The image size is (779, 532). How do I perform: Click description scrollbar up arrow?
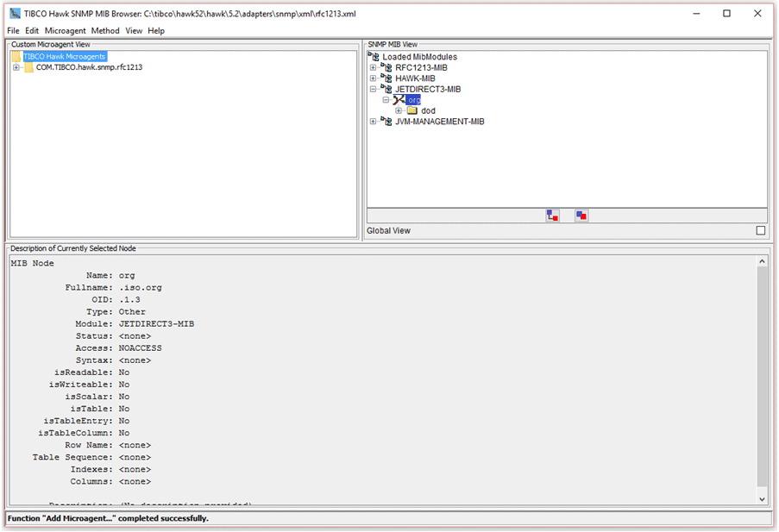762,261
